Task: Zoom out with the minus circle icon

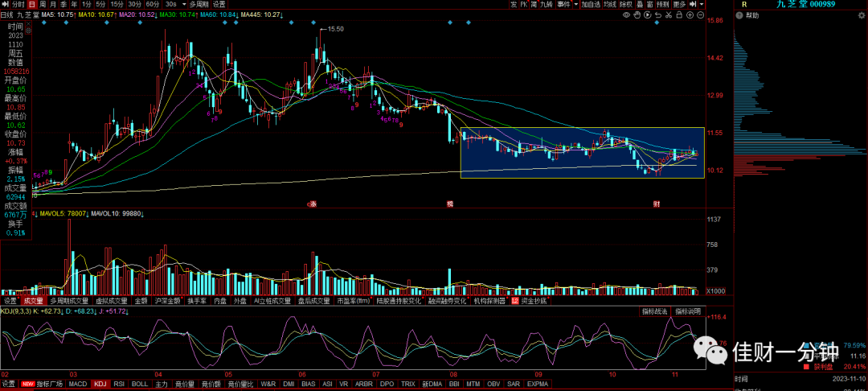Action: (x=700, y=15)
